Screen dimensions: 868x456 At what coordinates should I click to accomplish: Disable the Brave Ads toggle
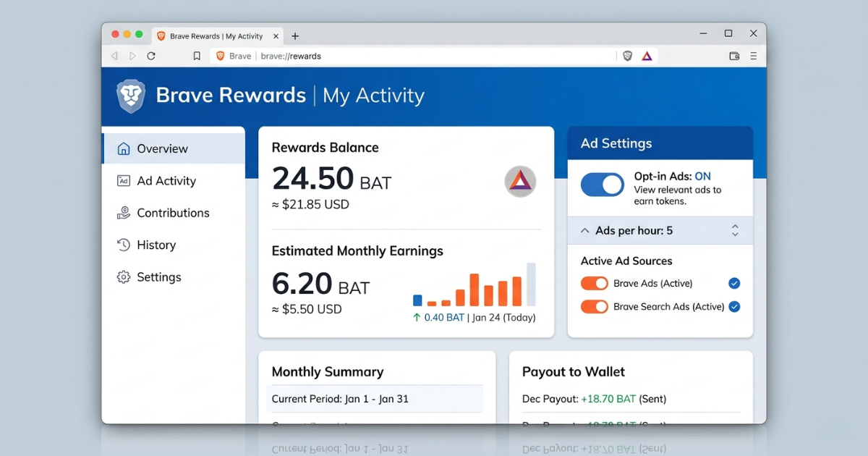point(594,283)
